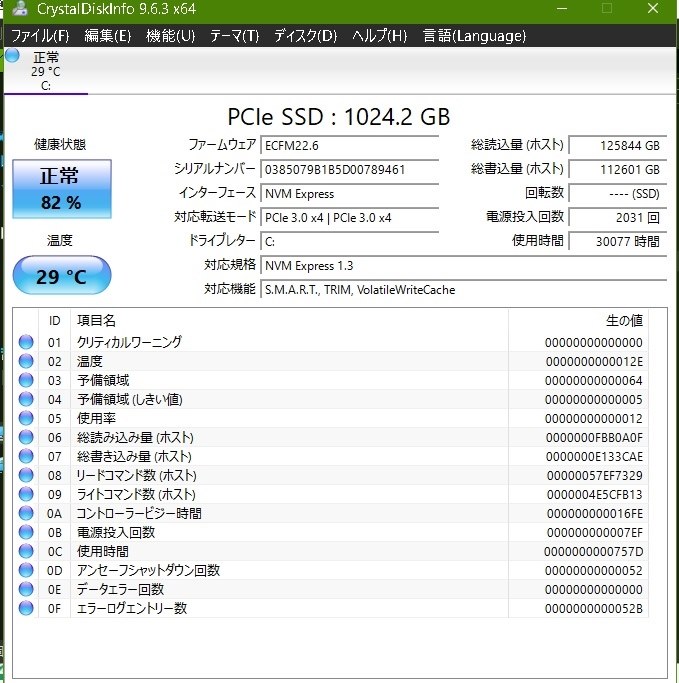Select the row label エラーログエントリー数
Viewport: 679px width, 683px height.
132,609
